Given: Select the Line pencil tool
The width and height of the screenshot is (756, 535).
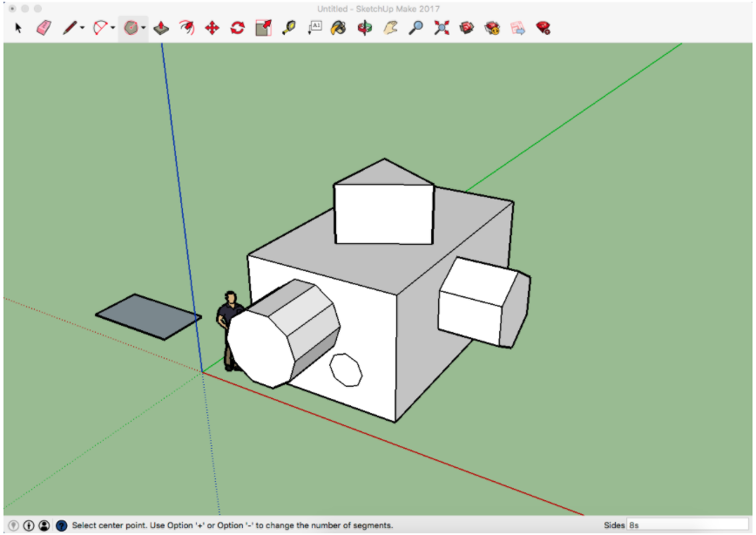Looking at the screenshot, I should tap(70, 28).
